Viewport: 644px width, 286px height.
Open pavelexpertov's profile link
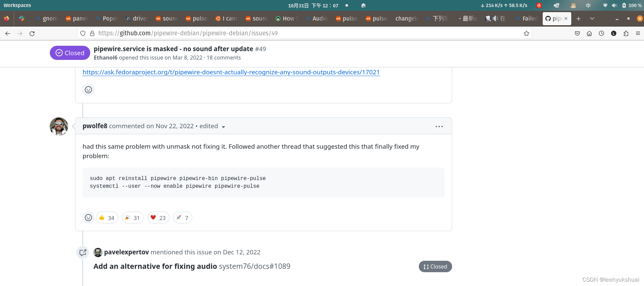(126, 252)
